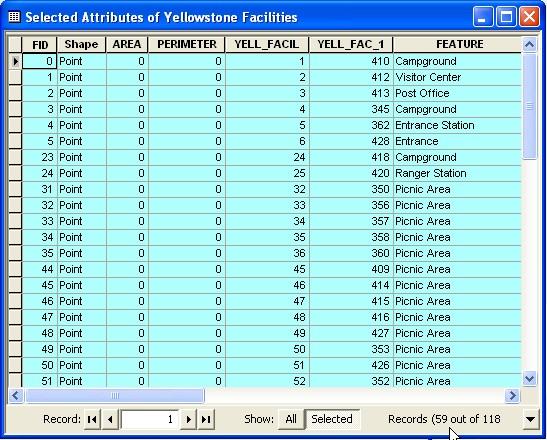This screenshot has width=547, height=440.
Task: Click the FID column header
Action: tap(39, 44)
